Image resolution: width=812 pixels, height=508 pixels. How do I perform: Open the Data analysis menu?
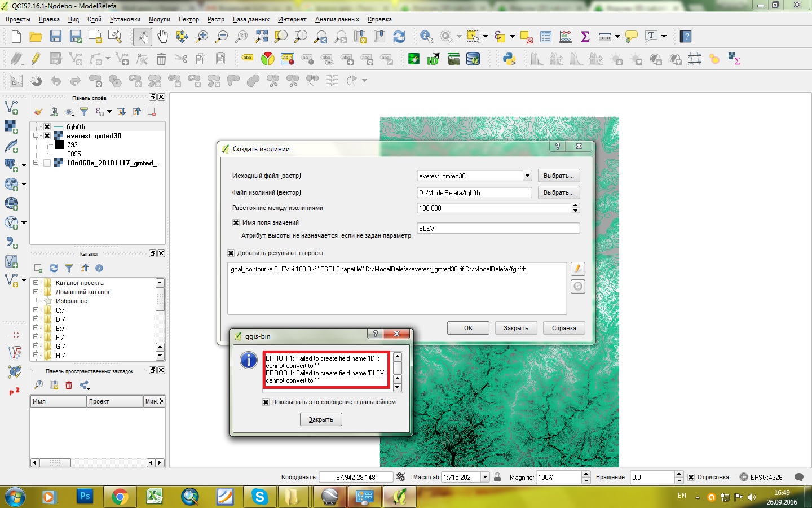pyautogui.click(x=337, y=19)
